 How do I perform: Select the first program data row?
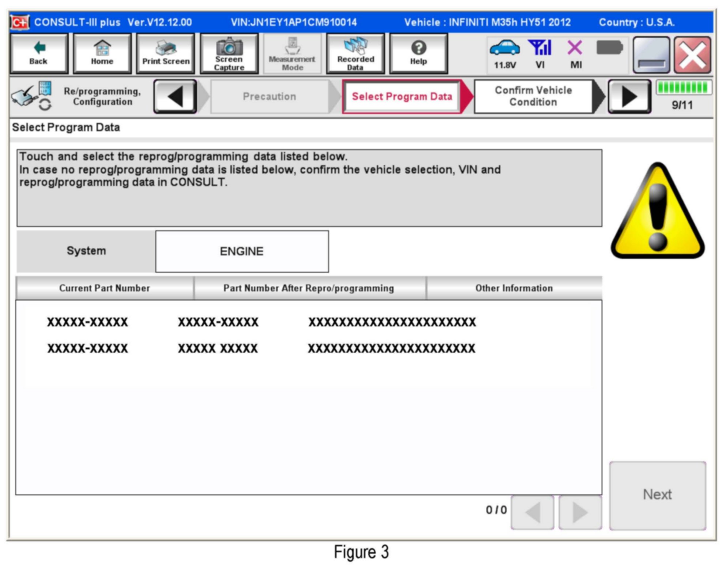click(261, 322)
